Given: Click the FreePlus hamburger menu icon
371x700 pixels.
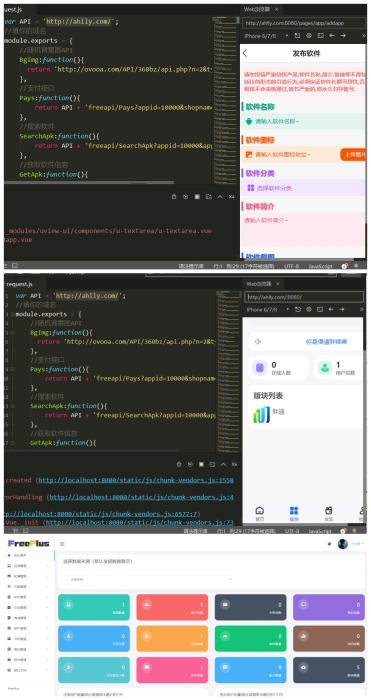Looking at the screenshot, I should click(x=63, y=544).
